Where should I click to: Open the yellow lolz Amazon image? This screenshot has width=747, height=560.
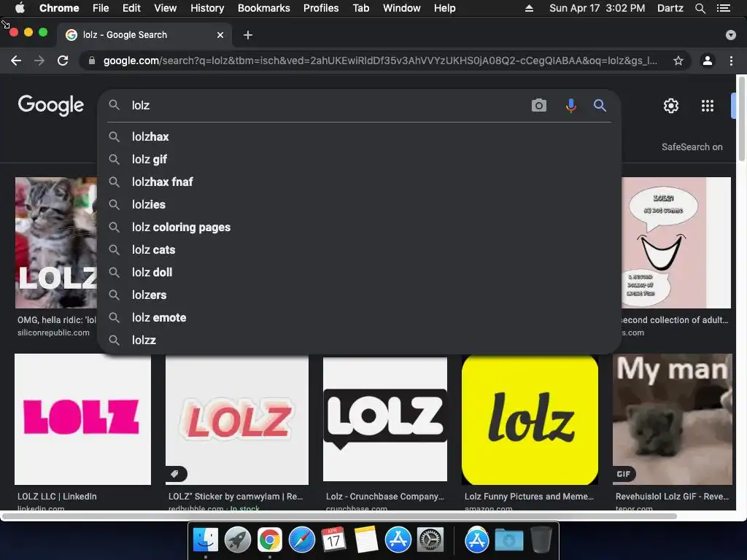(x=530, y=419)
